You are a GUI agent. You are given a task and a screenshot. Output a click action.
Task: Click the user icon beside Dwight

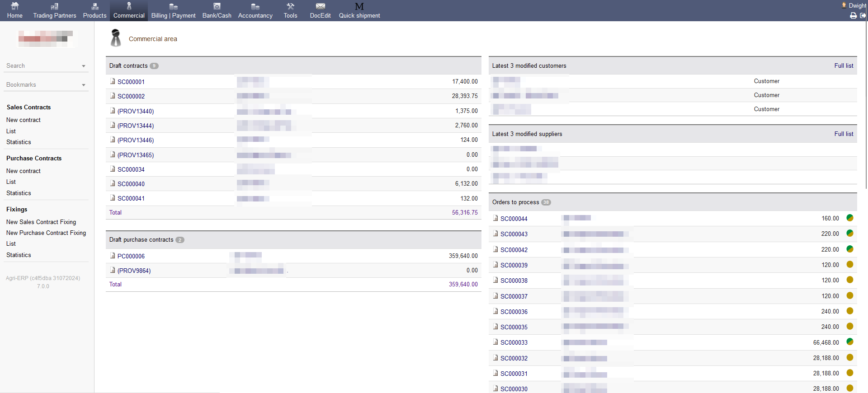[x=844, y=5]
